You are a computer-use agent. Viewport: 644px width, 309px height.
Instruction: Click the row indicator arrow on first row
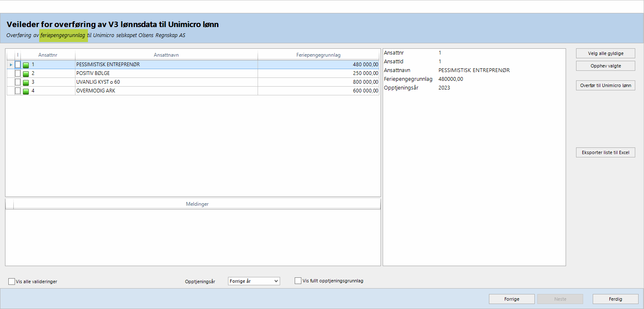pyautogui.click(x=11, y=65)
